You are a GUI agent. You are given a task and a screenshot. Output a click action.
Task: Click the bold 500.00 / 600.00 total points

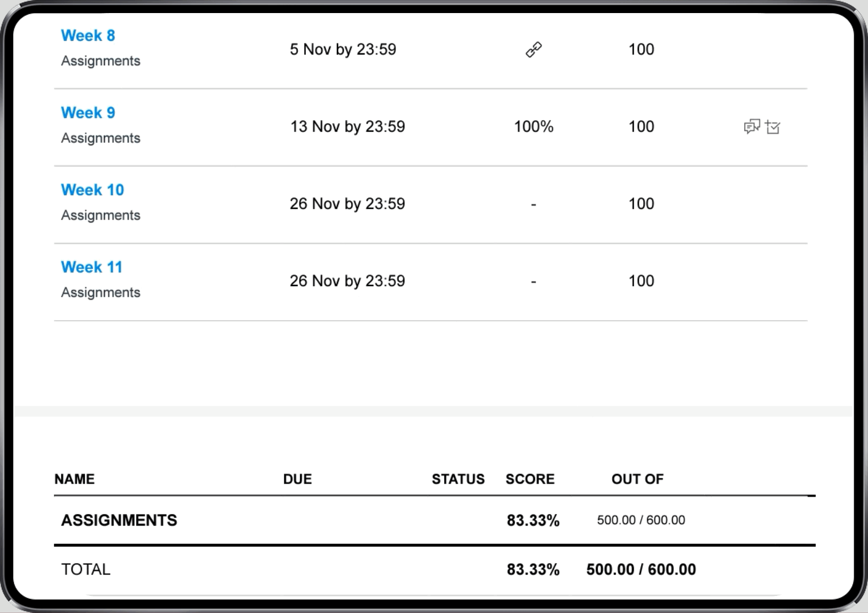tap(641, 569)
